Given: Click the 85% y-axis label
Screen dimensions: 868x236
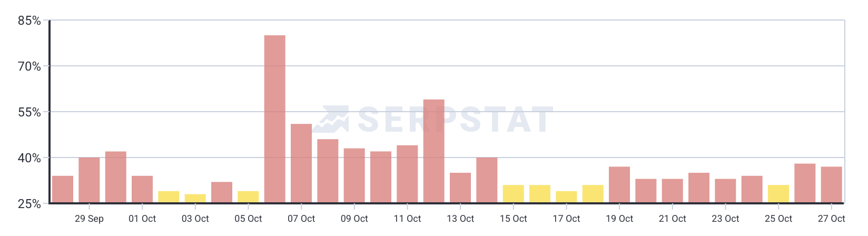Looking at the screenshot, I should click(x=29, y=21).
